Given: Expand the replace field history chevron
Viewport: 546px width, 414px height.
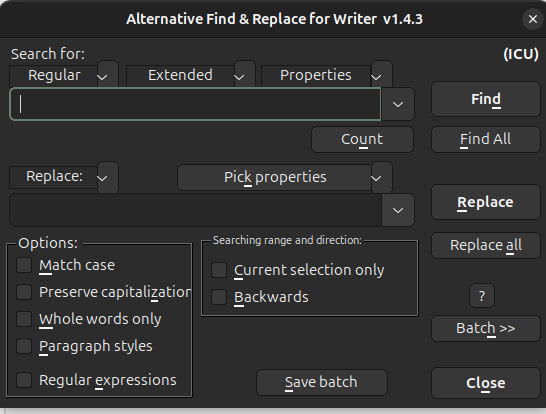Looking at the screenshot, I should (x=398, y=210).
